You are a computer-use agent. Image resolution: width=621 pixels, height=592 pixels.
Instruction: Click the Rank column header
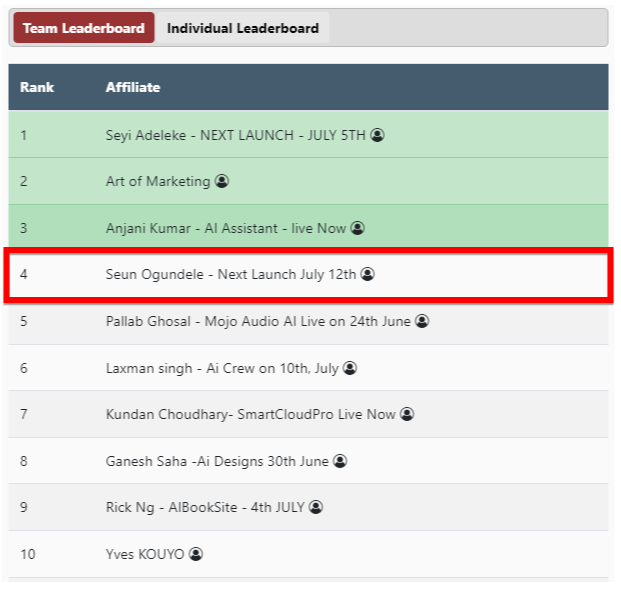(x=37, y=87)
